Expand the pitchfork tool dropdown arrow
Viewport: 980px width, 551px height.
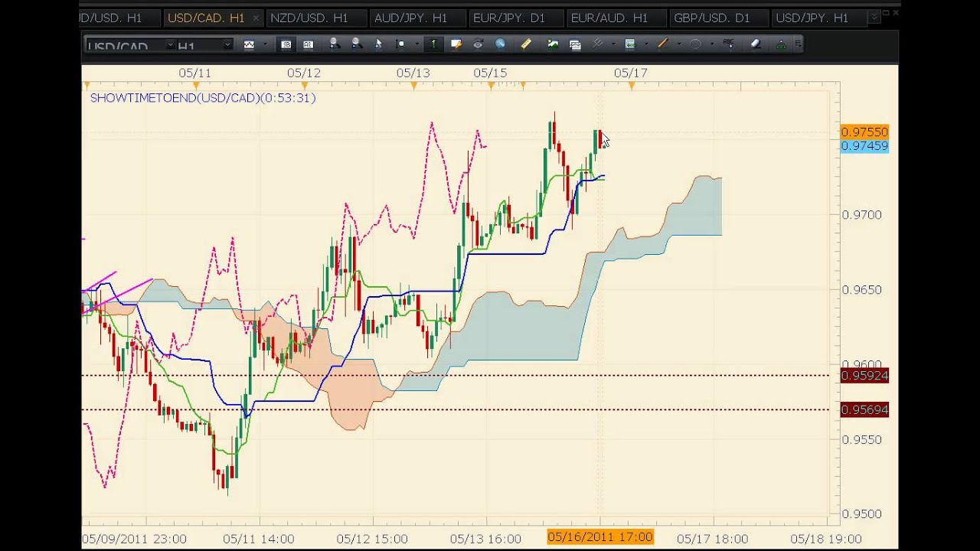(613, 44)
